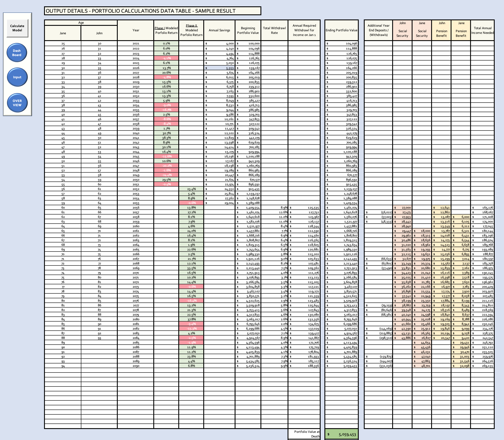Click the Year column header
Image resolution: width=504 pixels, height=440 pixels.
point(136,30)
